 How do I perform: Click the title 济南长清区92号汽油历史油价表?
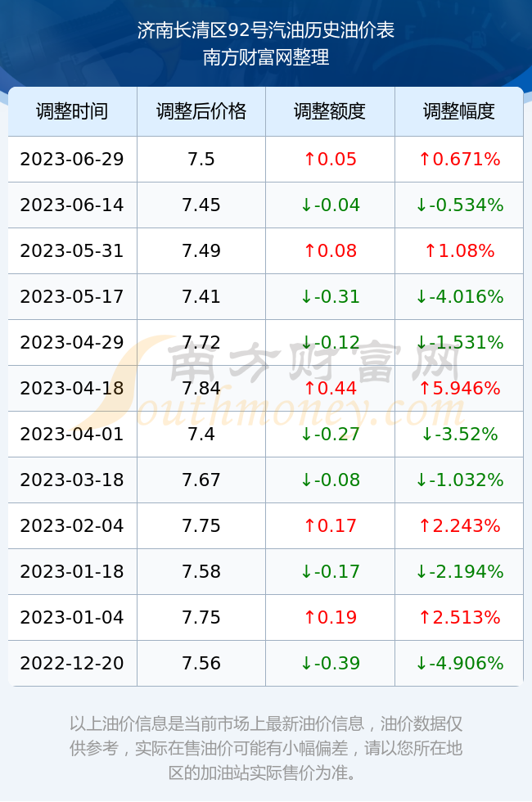[266, 31]
